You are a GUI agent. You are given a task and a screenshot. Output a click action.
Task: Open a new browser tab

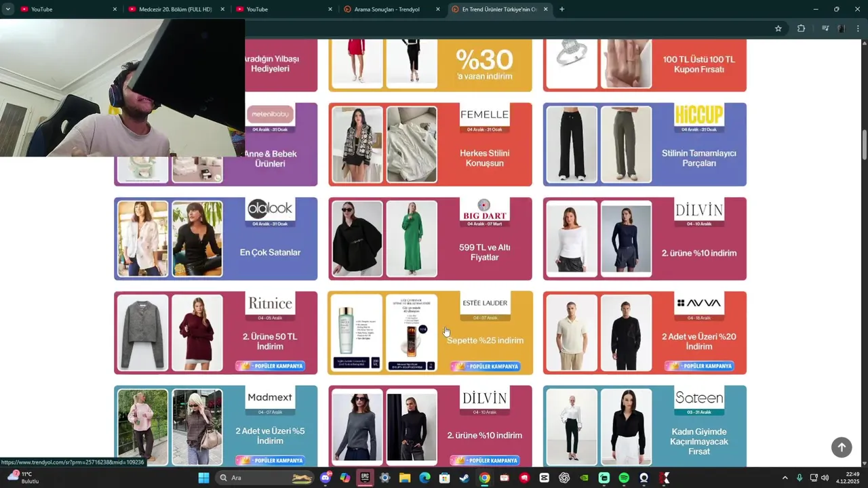(561, 9)
